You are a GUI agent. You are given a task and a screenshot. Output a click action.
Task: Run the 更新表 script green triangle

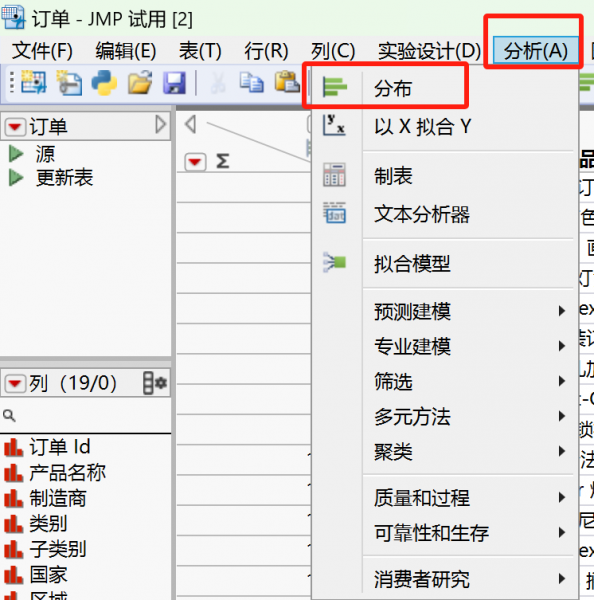click(16, 178)
